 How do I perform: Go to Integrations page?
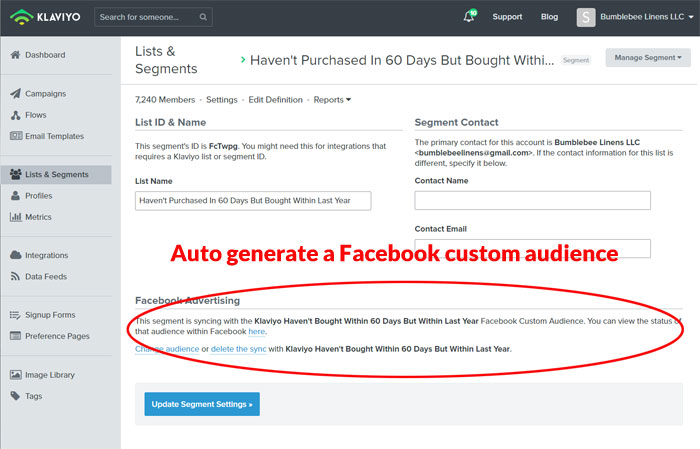[x=46, y=255]
